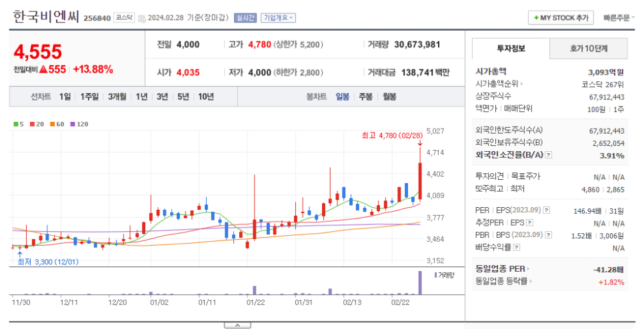Select the 3개월 line chart period
The width and height of the screenshot is (644, 329).
point(117,97)
